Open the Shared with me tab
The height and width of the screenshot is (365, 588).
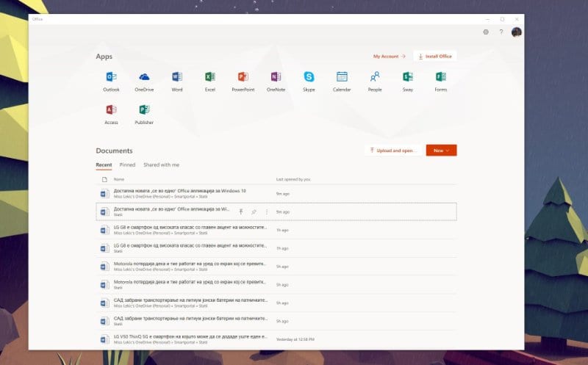point(161,165)
